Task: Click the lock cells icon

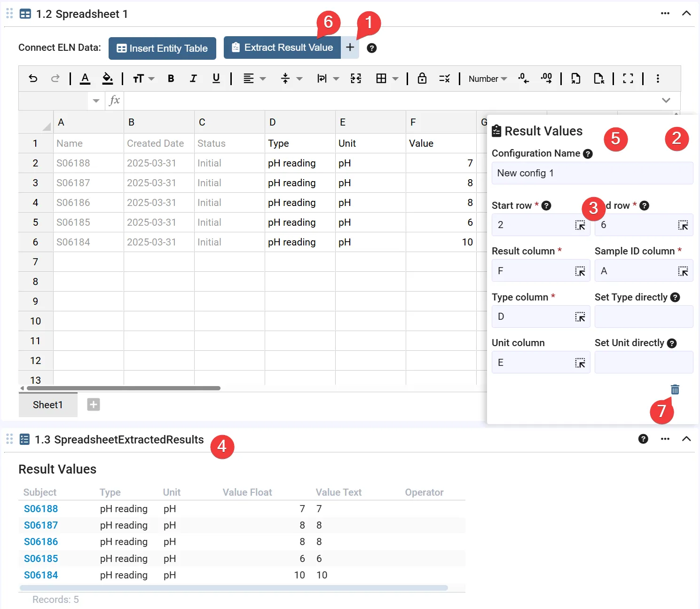Action: (422, 79)
